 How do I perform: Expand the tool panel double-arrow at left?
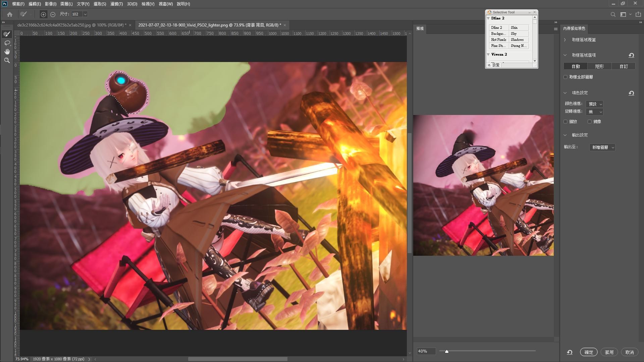[x=3, y=22]
